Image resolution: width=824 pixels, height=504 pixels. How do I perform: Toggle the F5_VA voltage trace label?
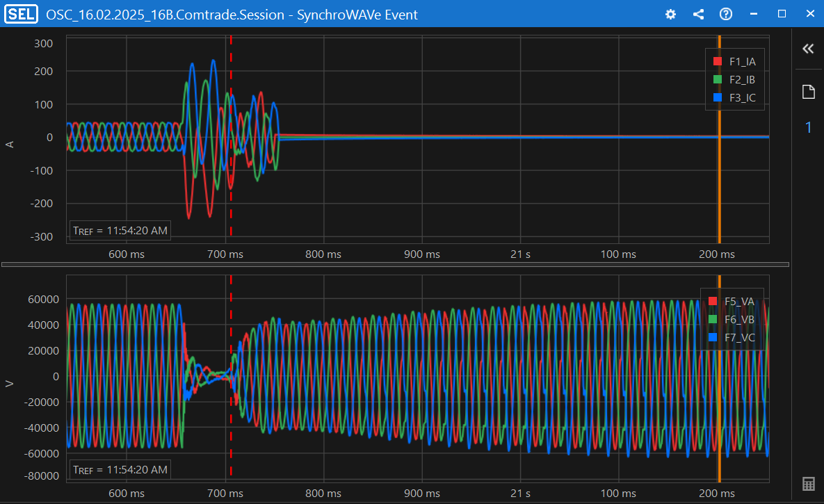click(x=739, y=301)
